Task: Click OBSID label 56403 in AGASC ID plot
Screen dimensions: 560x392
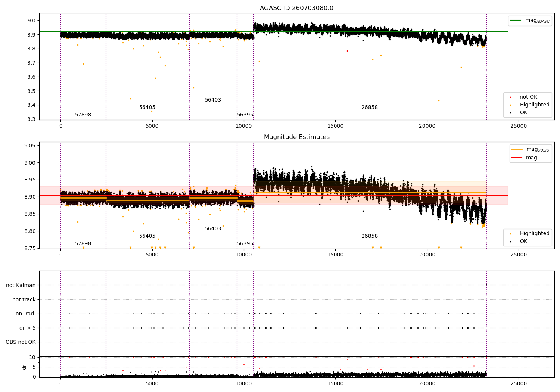Action: coord(213,100)
